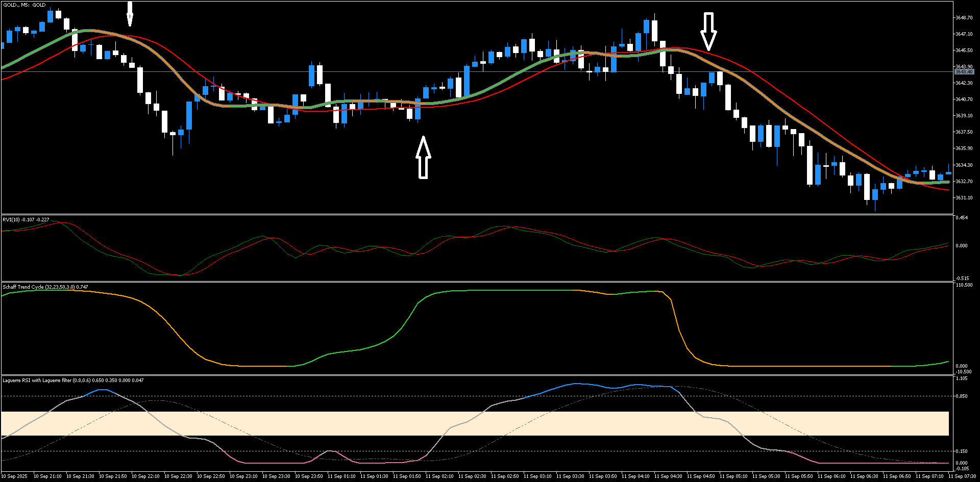The height and width of the screenshot is (482, 980).
Task: Select the white down arrow near the chart top-left
Action: (x=130, y=13)
